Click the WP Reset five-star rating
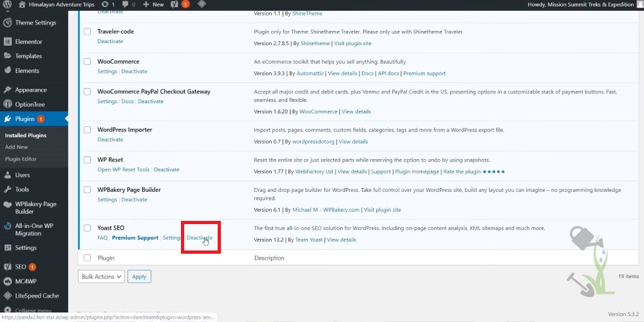The width and height of the screenshot is (644, 322). tap(494, 172)
